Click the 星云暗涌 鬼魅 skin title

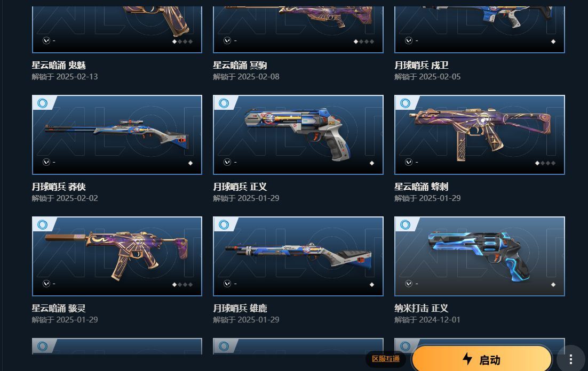coord(59,65)
